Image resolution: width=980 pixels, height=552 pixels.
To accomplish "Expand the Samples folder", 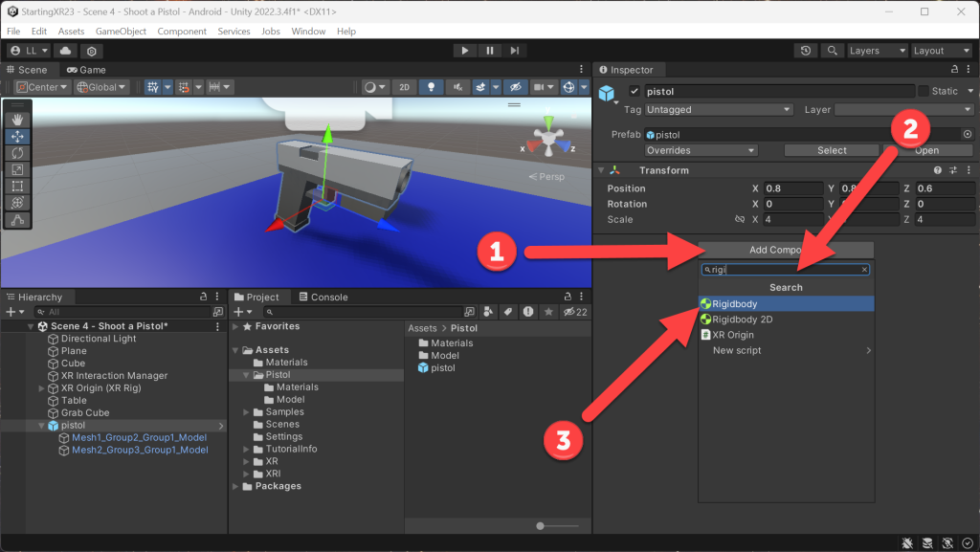I will (x=246, y=412).
